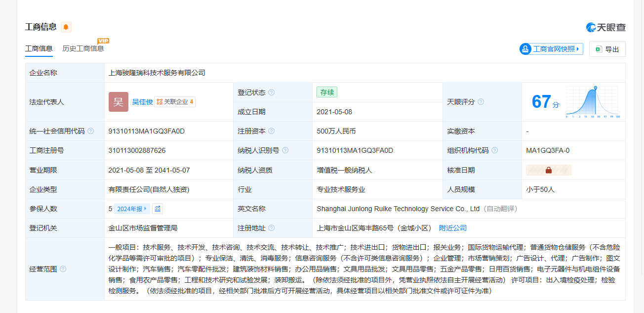This screenshot has height=313, width=644.
Task: Click help icon next to 注册资本
Action: click(271, 131)
